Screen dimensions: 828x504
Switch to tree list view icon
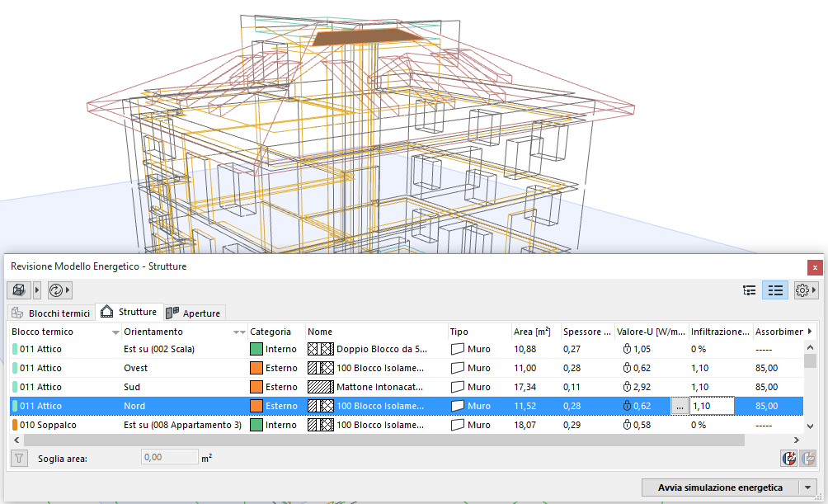[x=749, y=290]
